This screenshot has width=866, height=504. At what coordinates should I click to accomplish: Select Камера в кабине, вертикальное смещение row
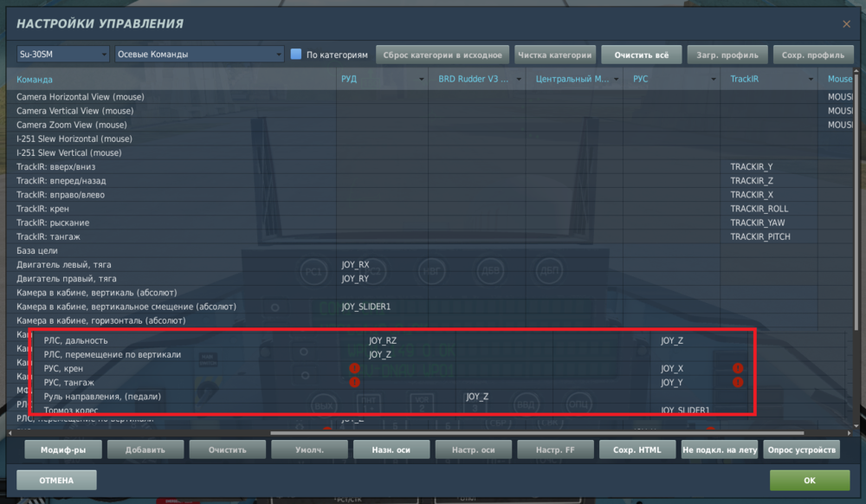(x=430, y=307)
